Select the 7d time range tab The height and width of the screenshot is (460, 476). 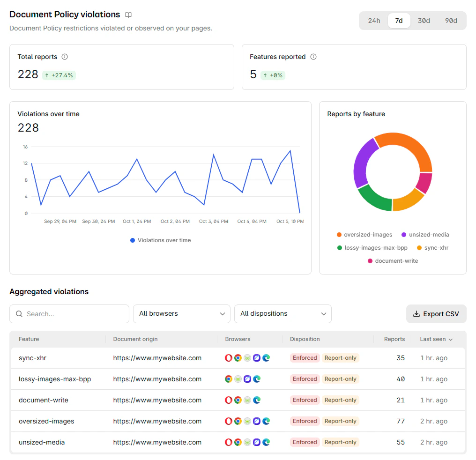click(x=399, y=21)
